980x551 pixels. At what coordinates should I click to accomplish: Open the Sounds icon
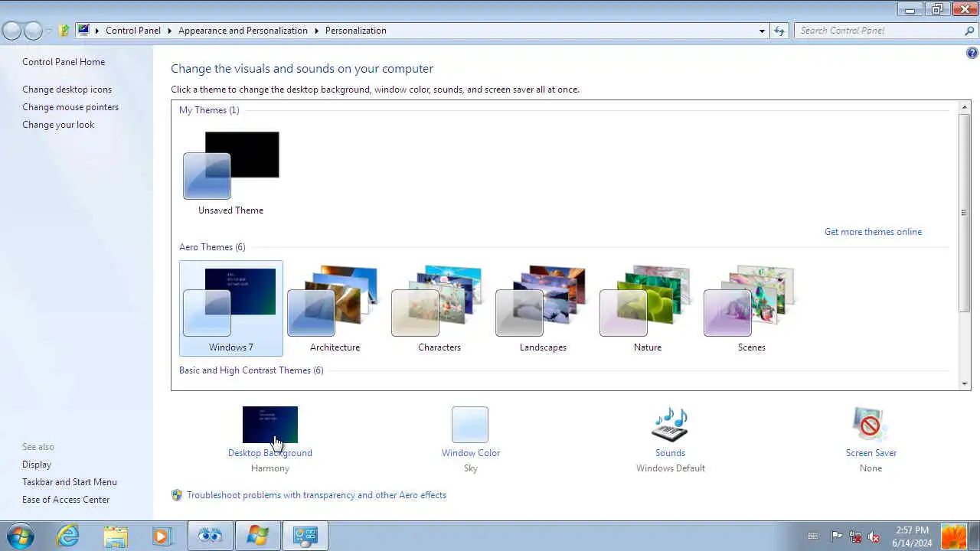coord(670,425)
